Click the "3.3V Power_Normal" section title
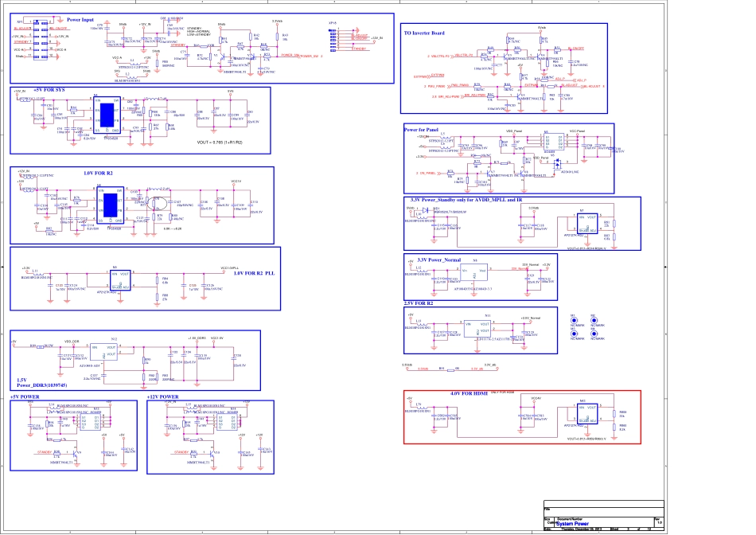 click(x=439, y=260)
